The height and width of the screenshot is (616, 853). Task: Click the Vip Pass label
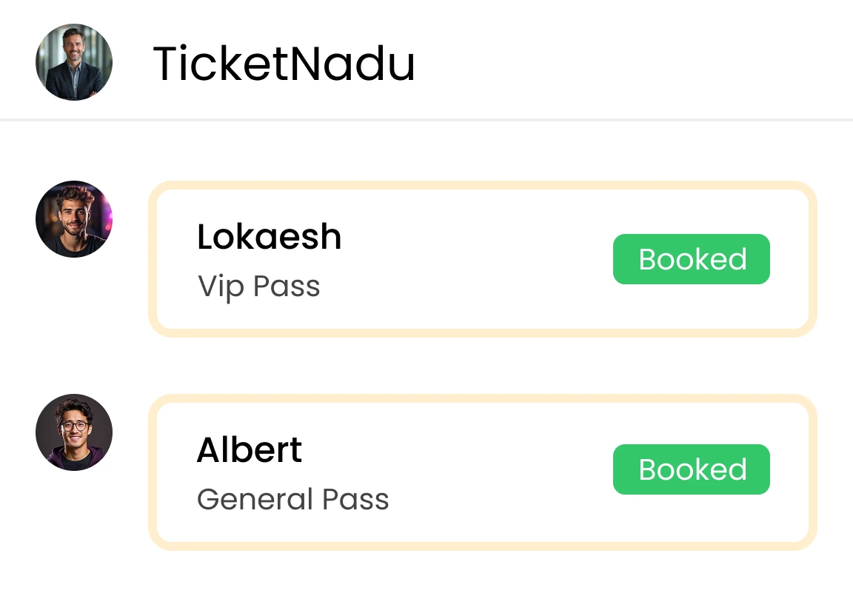(x=258, y=287)
